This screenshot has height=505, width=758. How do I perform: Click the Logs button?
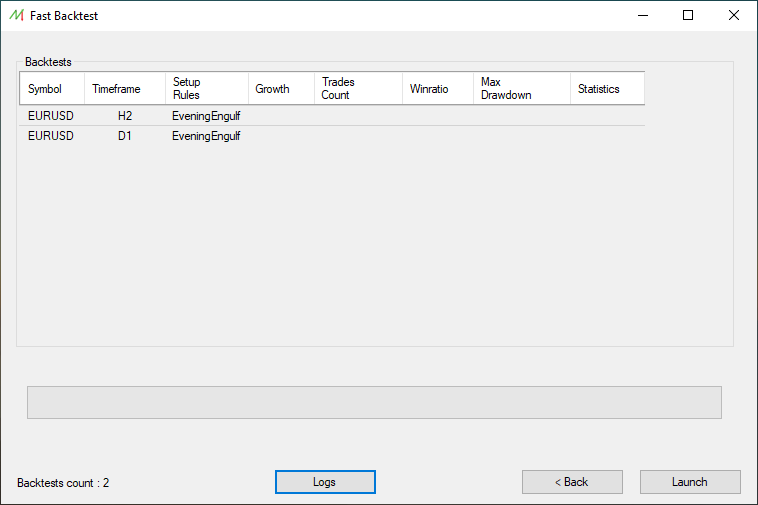coord(325,482)
